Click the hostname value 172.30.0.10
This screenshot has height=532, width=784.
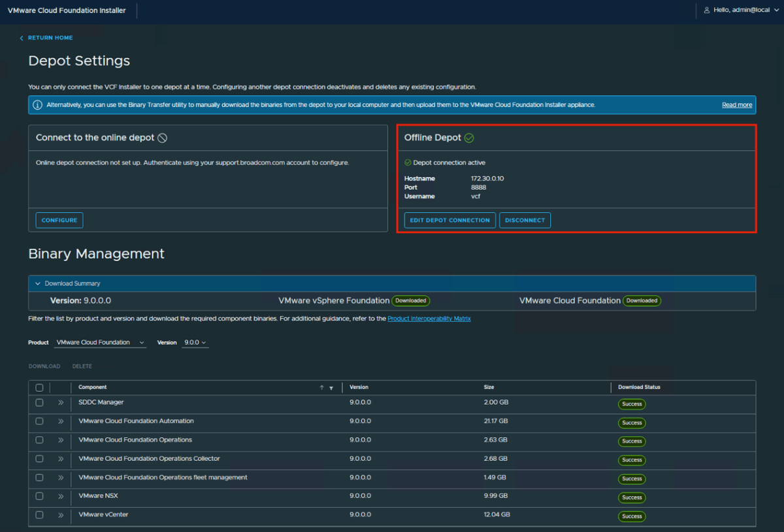pyautogui.click(x=487, y=179)
